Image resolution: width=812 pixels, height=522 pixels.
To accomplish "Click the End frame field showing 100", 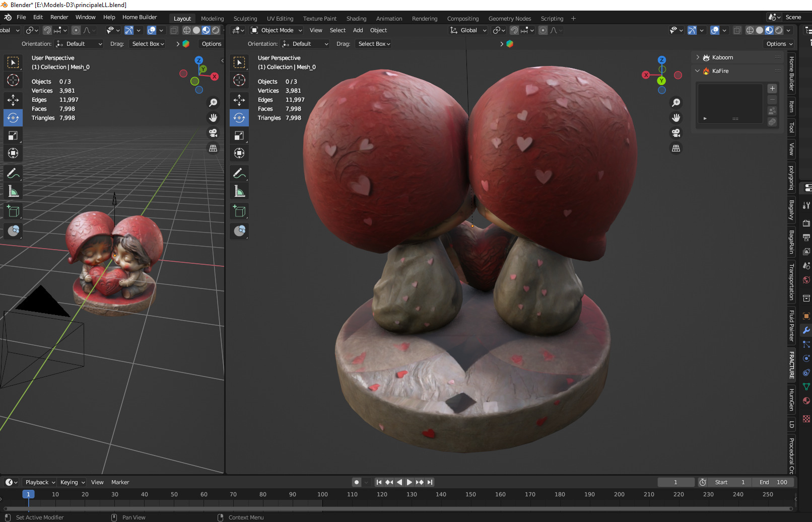I will (x=773, y=482).
